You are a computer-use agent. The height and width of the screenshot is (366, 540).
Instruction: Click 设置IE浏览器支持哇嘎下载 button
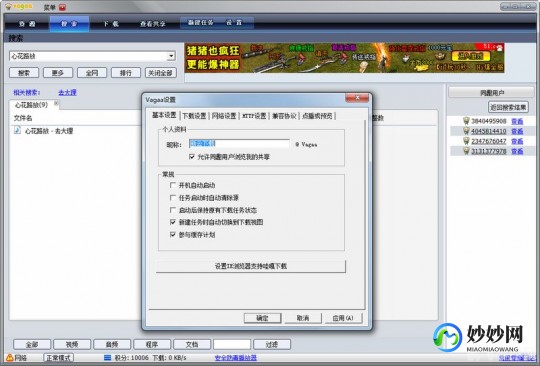(251, 266)
